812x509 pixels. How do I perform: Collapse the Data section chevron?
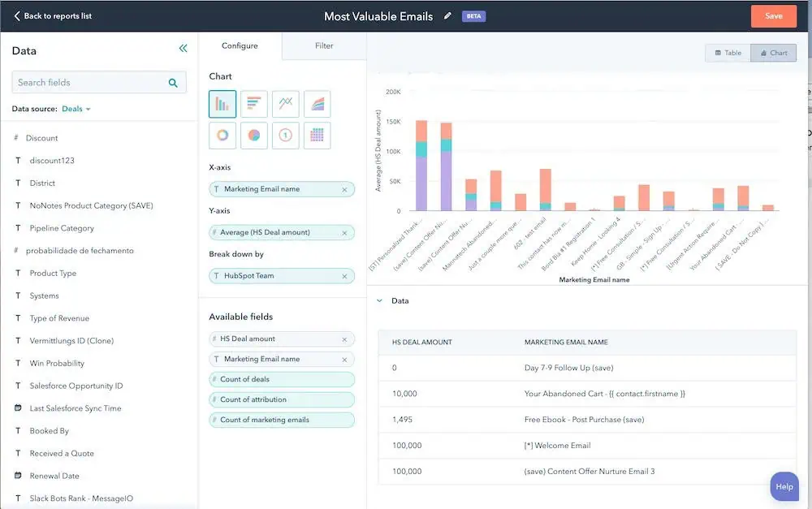[x=379, y=301]
